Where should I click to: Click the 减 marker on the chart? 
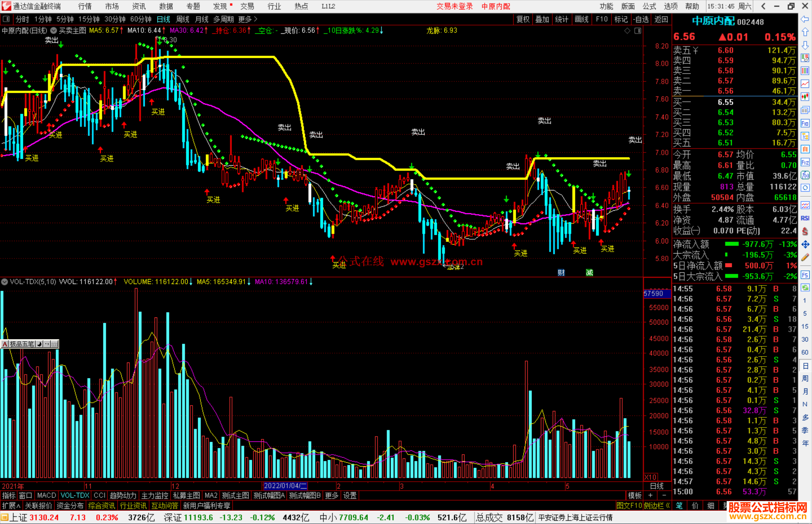tap(589, 272)
